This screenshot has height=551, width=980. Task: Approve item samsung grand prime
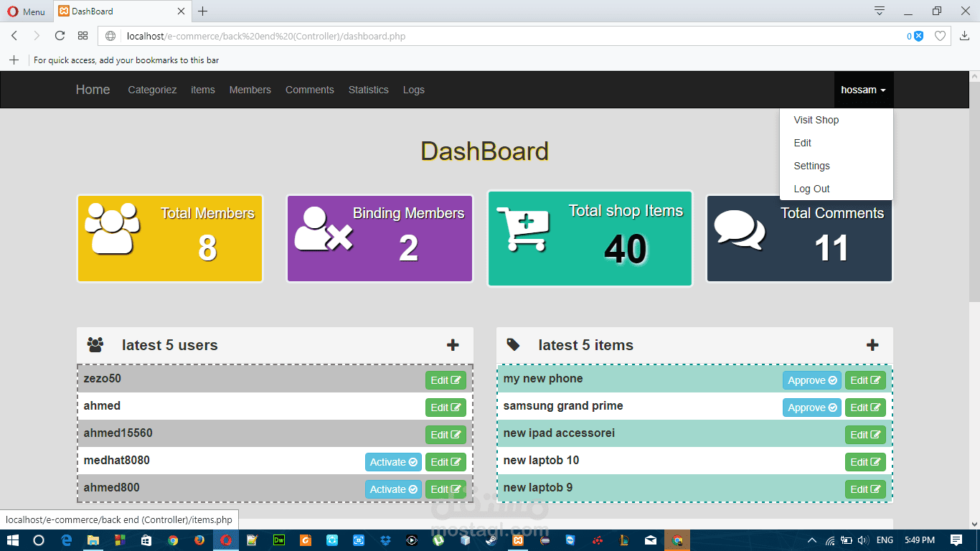812,408
